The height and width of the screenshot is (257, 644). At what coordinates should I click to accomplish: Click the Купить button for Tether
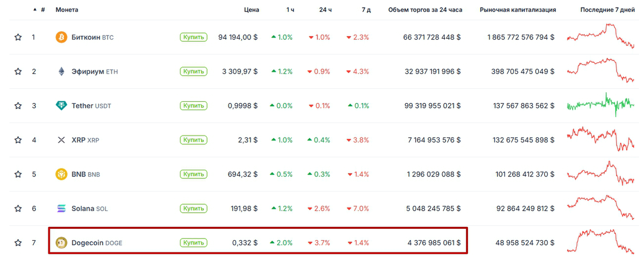click(194, 106)
